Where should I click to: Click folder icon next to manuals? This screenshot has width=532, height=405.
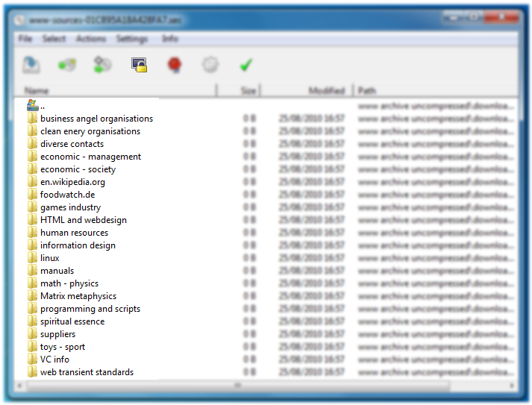coord(32,270)
